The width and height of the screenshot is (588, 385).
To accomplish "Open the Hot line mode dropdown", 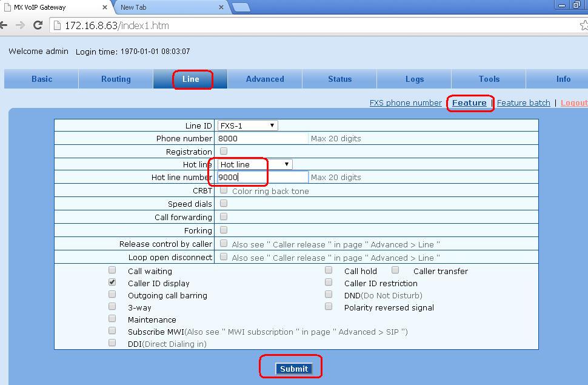I will click(x=255, y=164).
